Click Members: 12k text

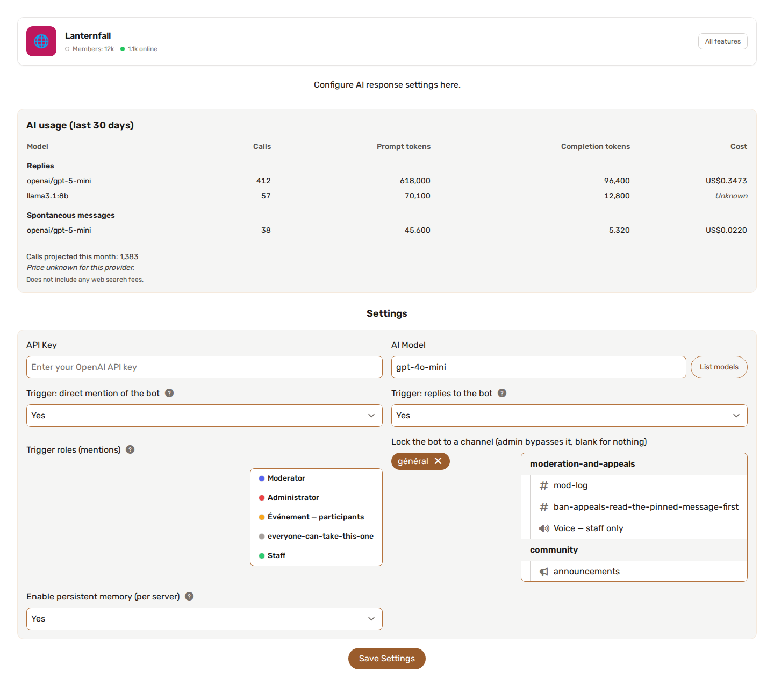click(93, 49)
